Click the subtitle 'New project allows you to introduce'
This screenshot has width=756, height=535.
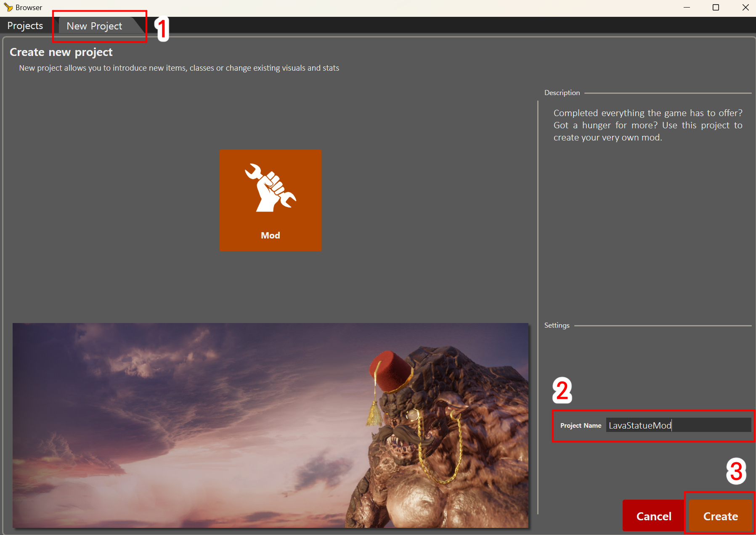[x=179, y=68]
